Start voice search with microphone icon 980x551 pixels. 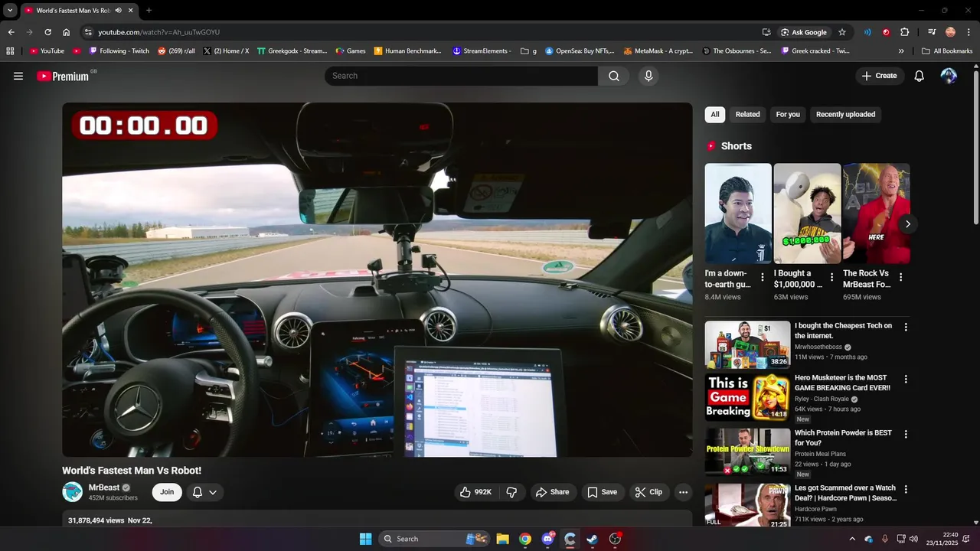(x=648, y=76)
